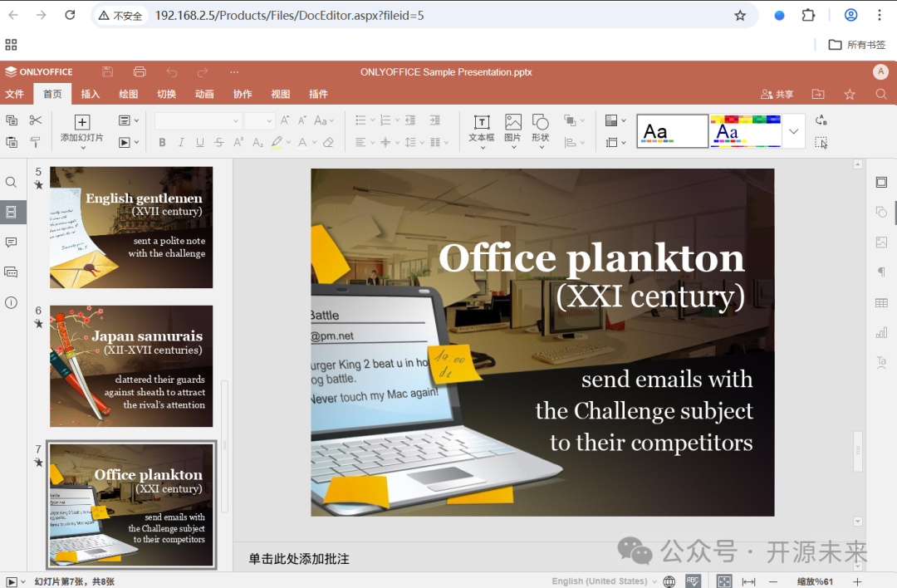Open the Comments panel icon
Image resolution: width=897 pixels, height=588 pixels.
pos(11,242)
